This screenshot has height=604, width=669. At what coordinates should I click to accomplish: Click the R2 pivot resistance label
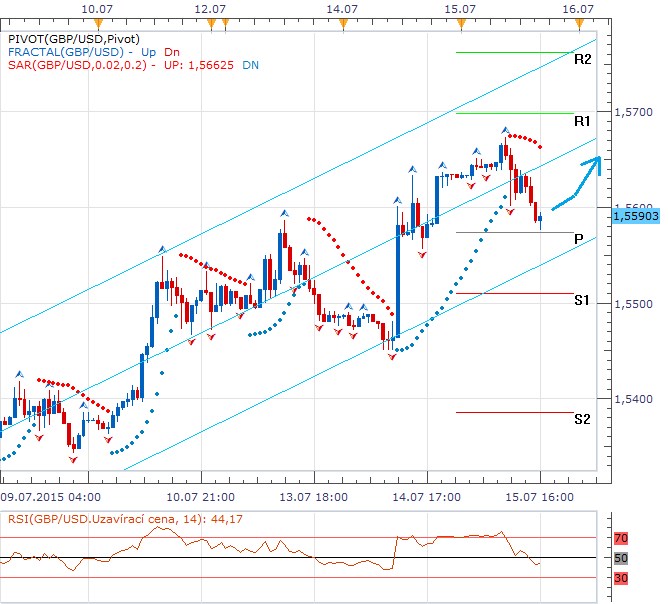(582, 60)
